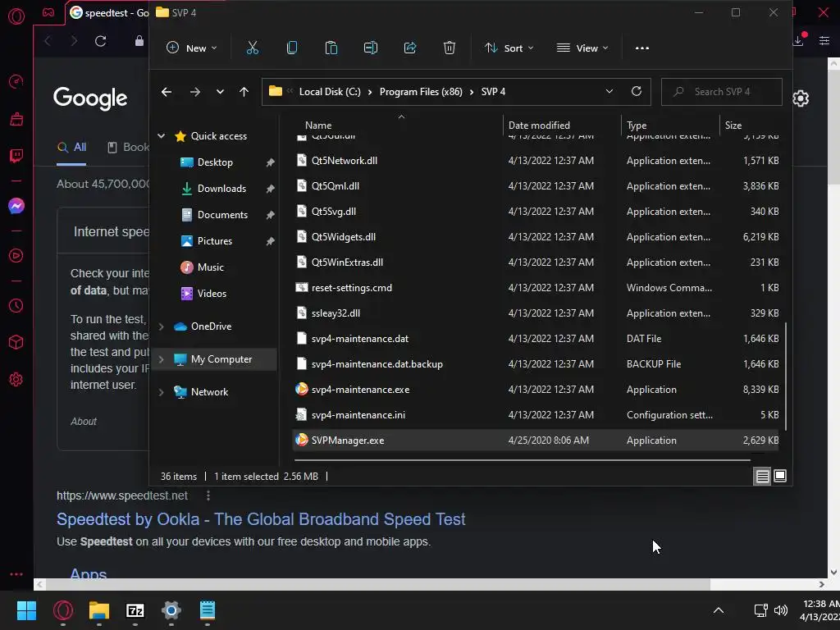Go forward with Explorer's forward arrow

coord(195,92)
